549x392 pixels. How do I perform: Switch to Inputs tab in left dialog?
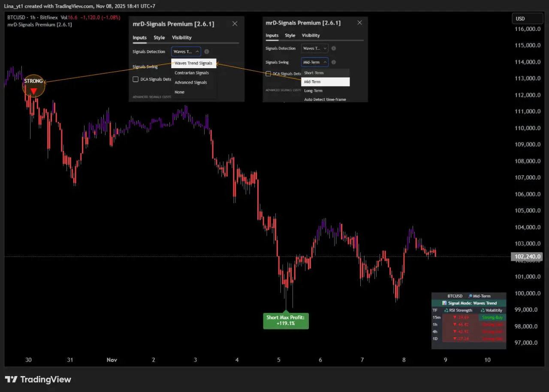(x=139, y=38)
